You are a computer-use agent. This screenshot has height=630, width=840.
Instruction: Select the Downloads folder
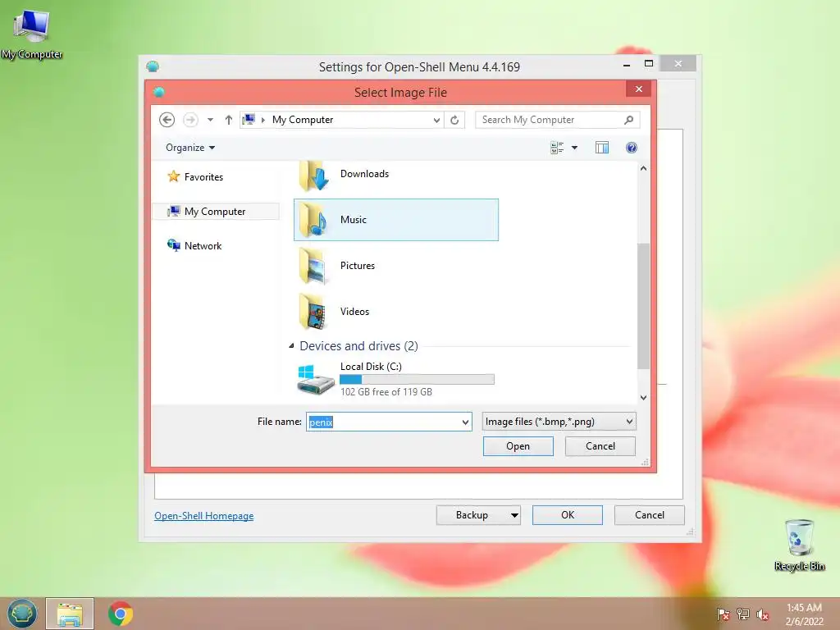coord(396,174)
